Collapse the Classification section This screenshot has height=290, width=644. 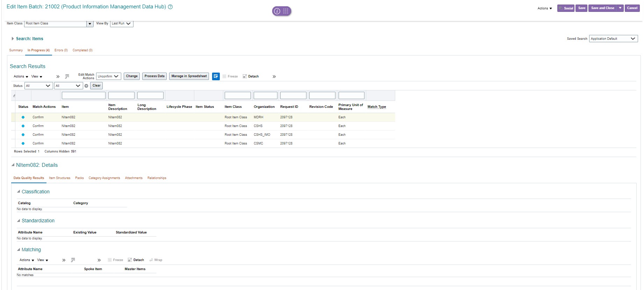point(19,192)
